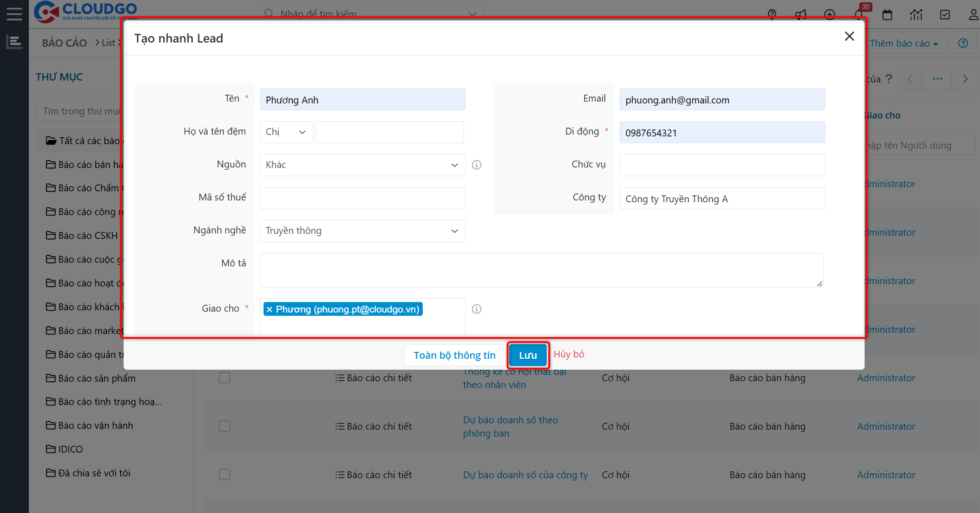Open the Báo cáo vận hành folder
The width and height of the screenshot is (980, 513).
coord(95,426)
